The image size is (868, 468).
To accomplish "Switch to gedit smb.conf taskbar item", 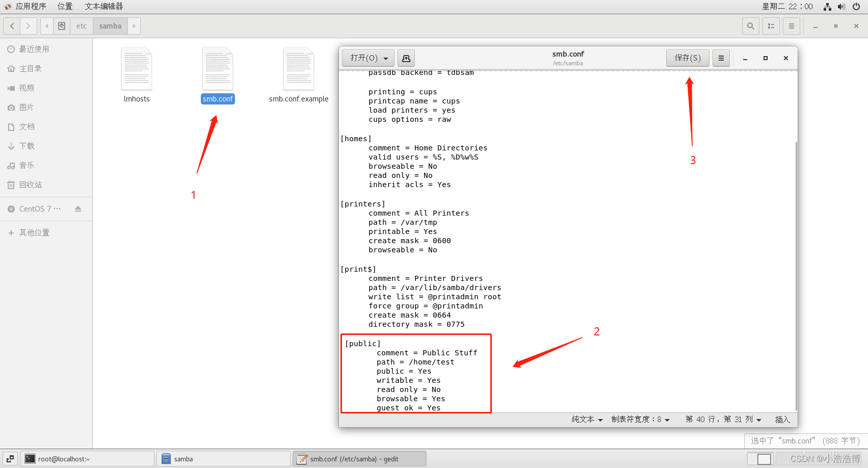I will pos(359,459).
